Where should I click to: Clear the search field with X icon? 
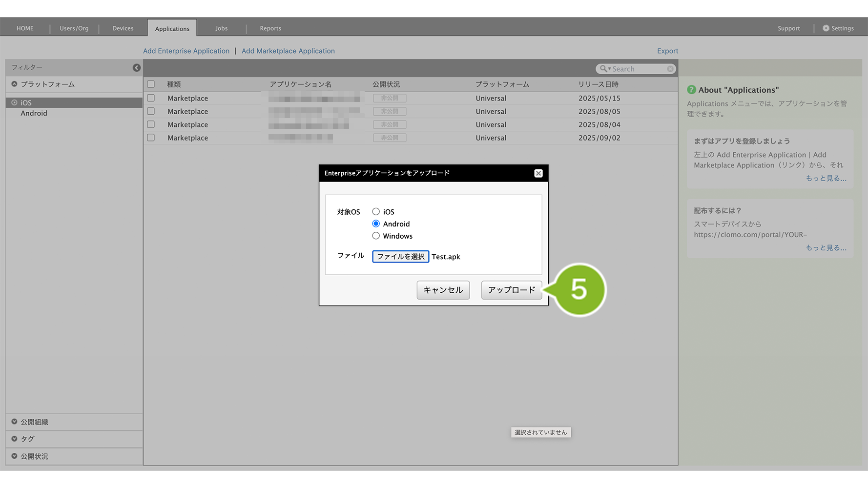(670, 69)
